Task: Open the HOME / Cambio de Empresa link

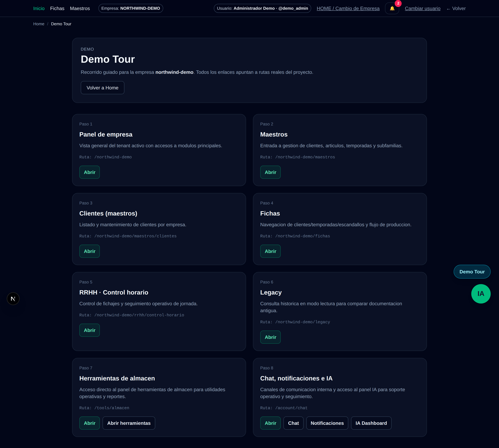Action: [x=348, y=8]
